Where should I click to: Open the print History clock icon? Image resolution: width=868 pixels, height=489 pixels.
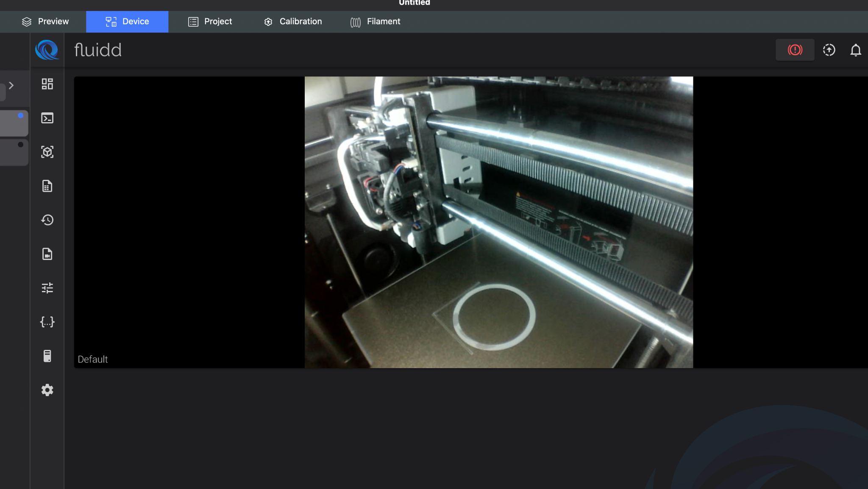(x=47, y=220)
